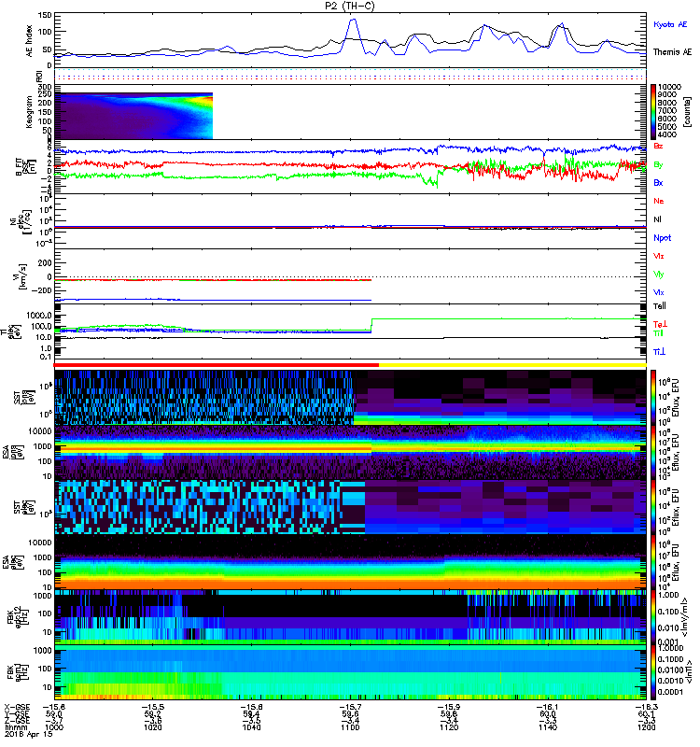Click the keogram counts color bar
700x747 pixels.
pos(654,112)
